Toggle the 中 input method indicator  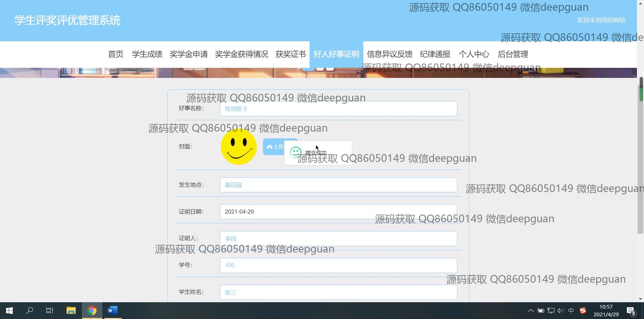(x=571, y=311)
